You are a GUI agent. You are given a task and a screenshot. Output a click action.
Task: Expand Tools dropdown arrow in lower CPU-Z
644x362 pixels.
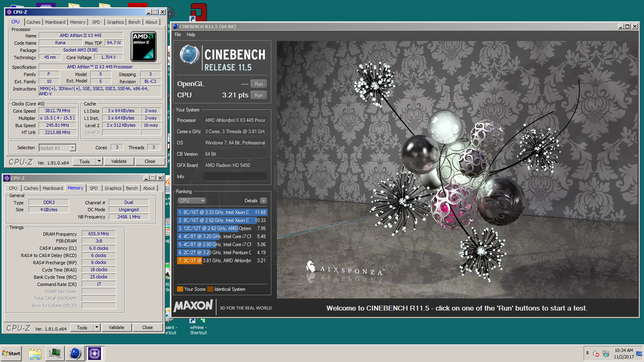click(x=97, y=327)
